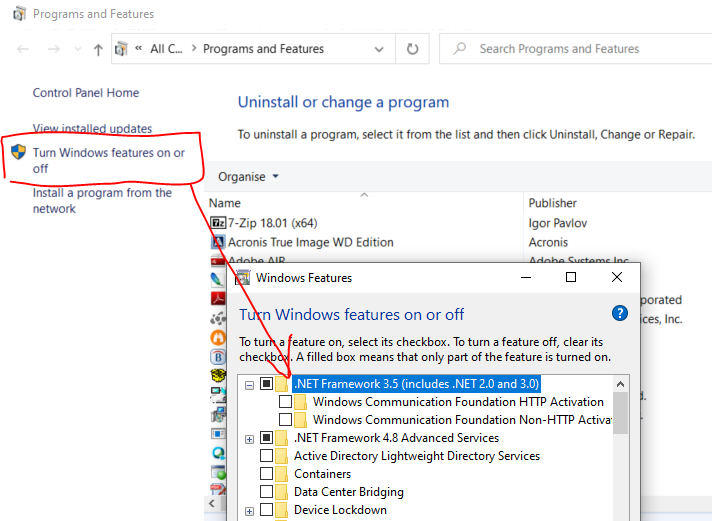The height and width of the screenshot is (521, 712).
Task: Click the Device Lockdown folder icon
Action: click(281, 510)
